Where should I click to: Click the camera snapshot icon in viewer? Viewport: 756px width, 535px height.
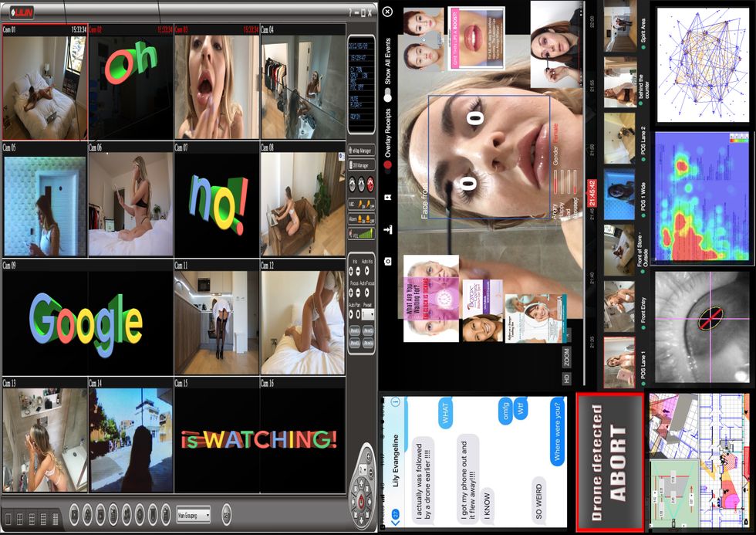point(387,262)
